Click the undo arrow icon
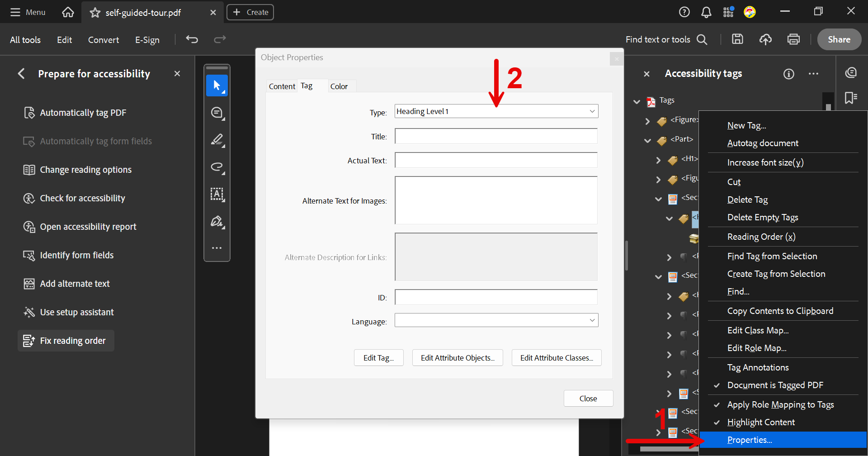 click(x=192, y=39)
